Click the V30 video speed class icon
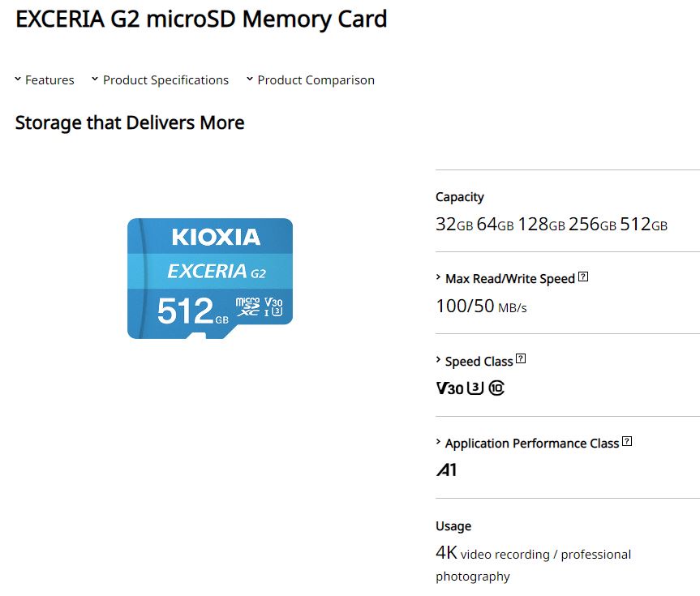The height and width of the screenshot is (596, 700). 449,388
